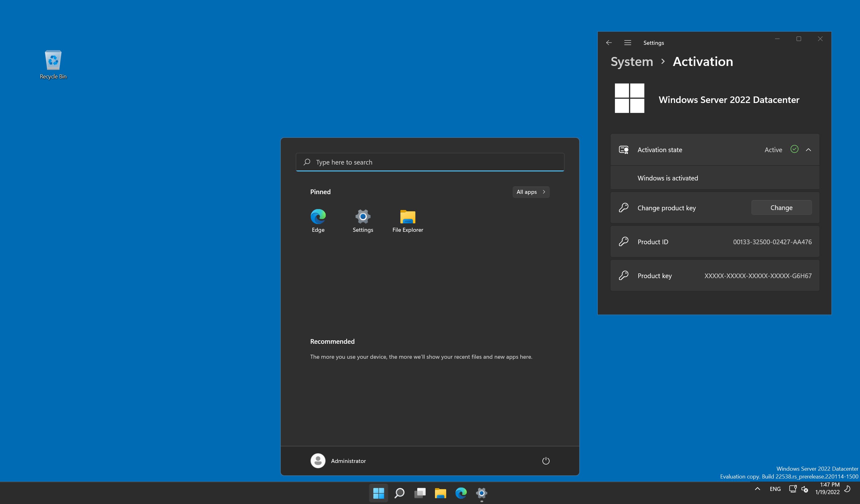Image resolution: width=860 pixels, height=504 pixels.
Task: Go back using the System breadcrumb
Action: 631,61
